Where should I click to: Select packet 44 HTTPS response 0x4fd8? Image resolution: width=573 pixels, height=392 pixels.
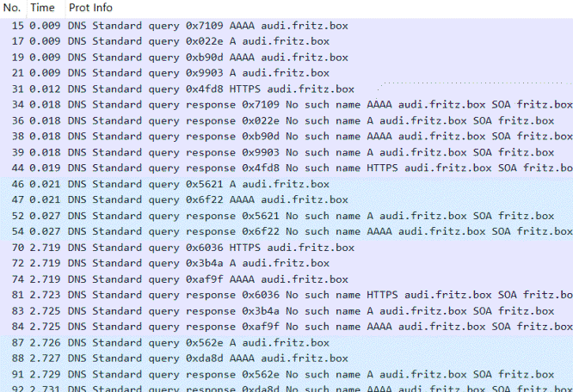286,168
